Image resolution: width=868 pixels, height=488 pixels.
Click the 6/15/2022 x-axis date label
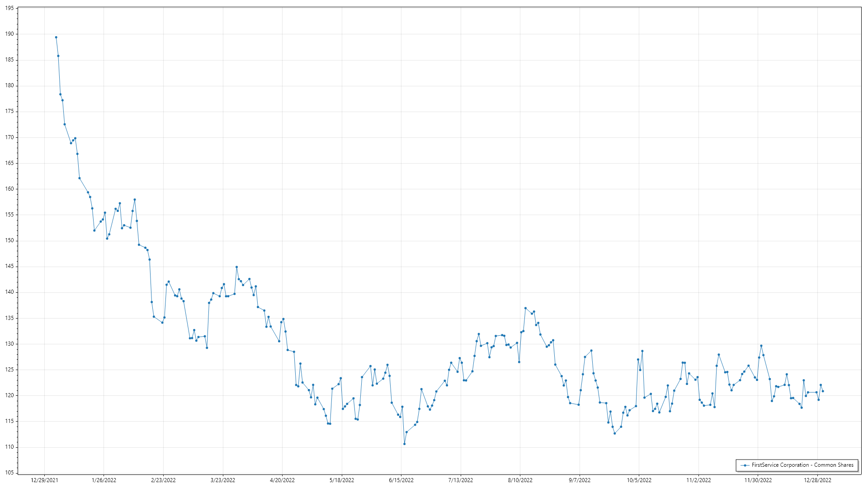click(x=401, y=480)
